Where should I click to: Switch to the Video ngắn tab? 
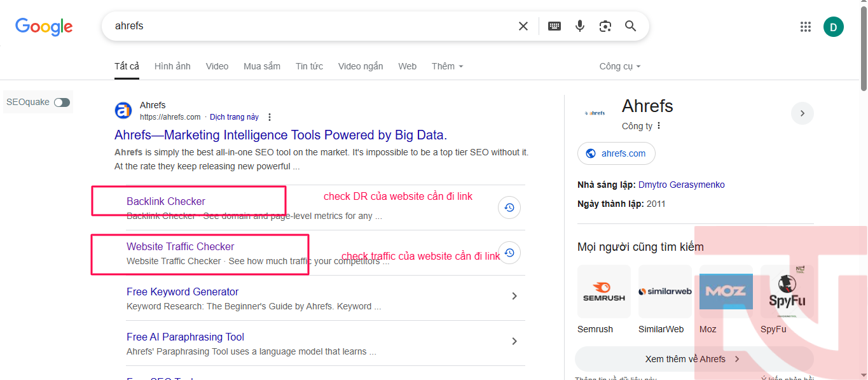tap(361, 66)
